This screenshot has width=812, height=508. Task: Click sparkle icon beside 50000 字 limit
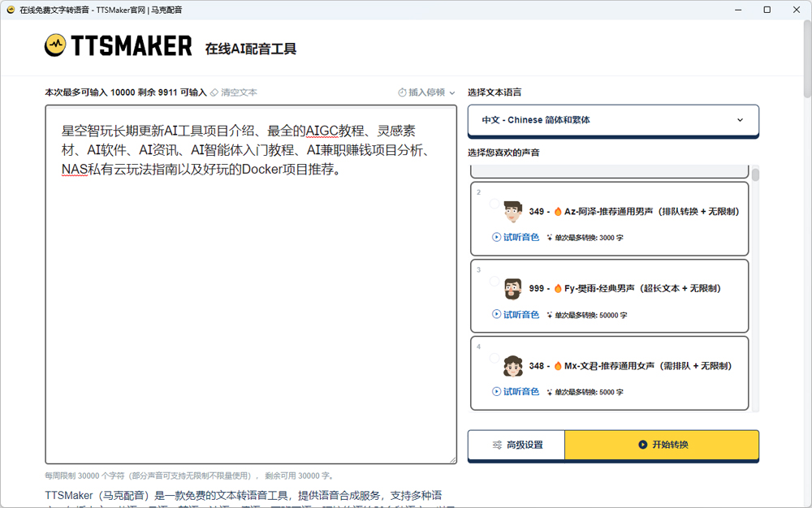click(x=550, y=315)
